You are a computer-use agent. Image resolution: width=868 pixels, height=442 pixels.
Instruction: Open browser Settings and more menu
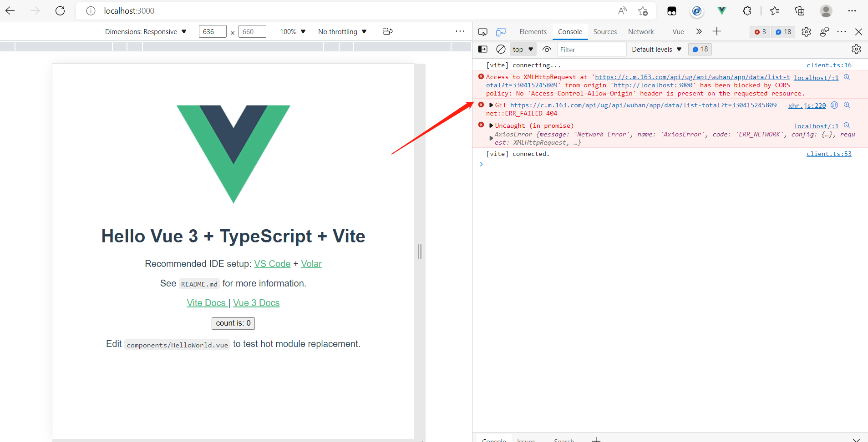[852, 11]
